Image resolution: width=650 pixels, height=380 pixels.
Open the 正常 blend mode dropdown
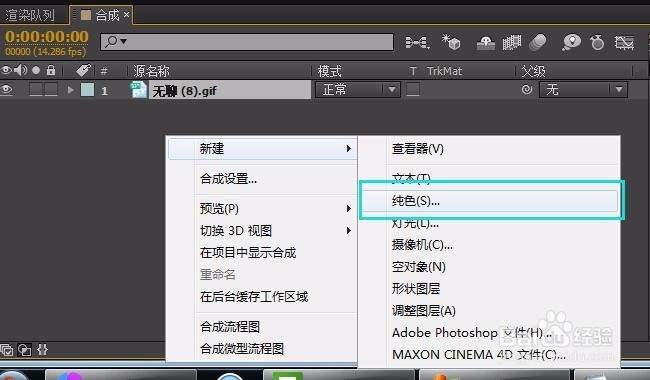(358, 90)
